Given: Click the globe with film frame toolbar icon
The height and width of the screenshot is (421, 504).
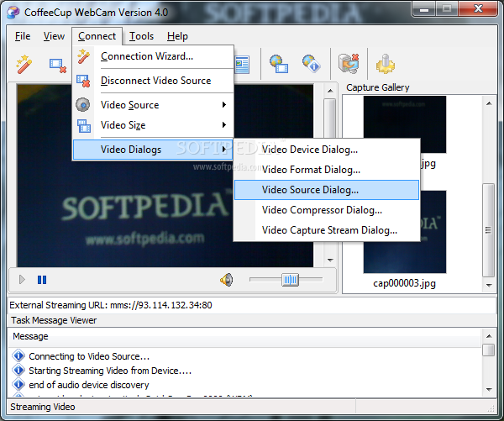Looking at the screenshot, I should click(x=279, y=64).
